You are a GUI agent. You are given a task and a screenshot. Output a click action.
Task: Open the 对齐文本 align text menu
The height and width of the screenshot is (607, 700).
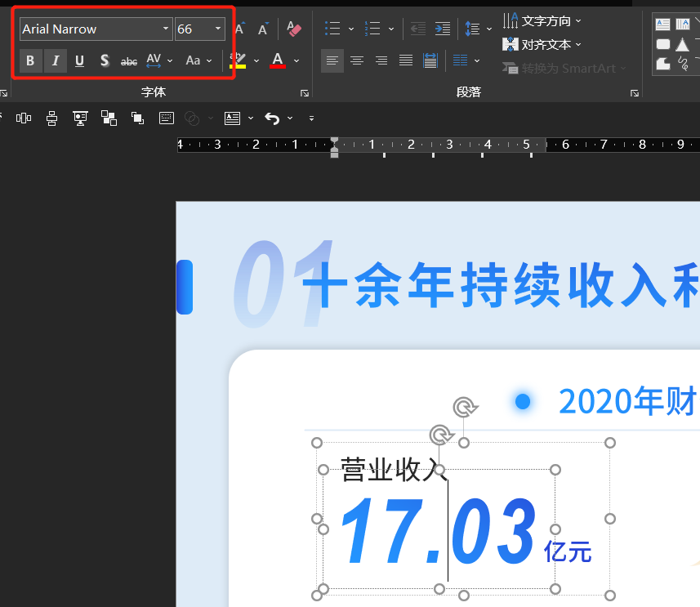click(542, 44)
